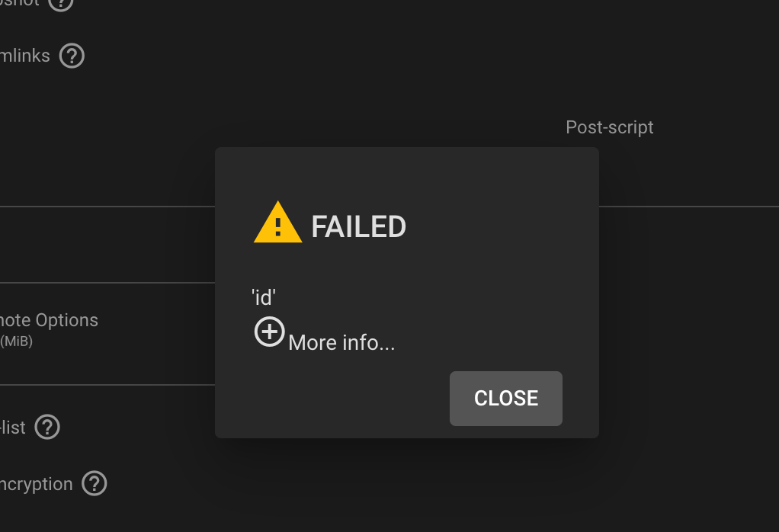The image size is (779, 532).
Task: Click the FAILED dialog heading
Action: [358, 227]
